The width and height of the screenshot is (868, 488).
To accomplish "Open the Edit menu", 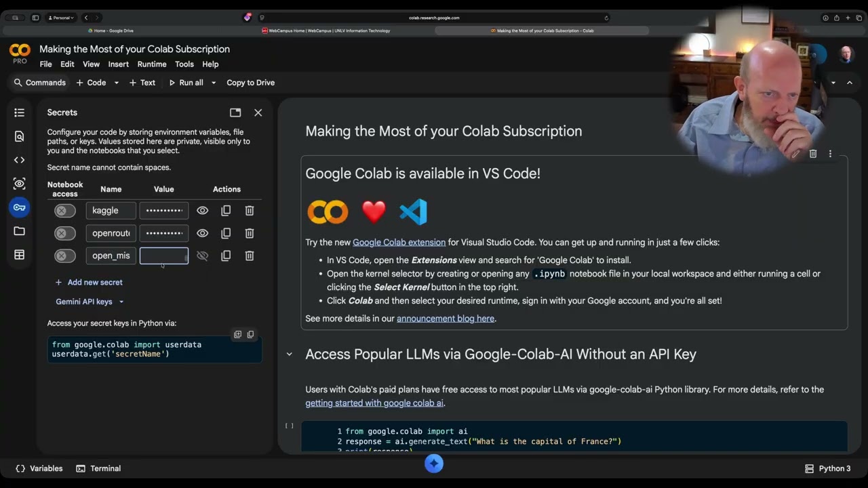I will (67, 64).
